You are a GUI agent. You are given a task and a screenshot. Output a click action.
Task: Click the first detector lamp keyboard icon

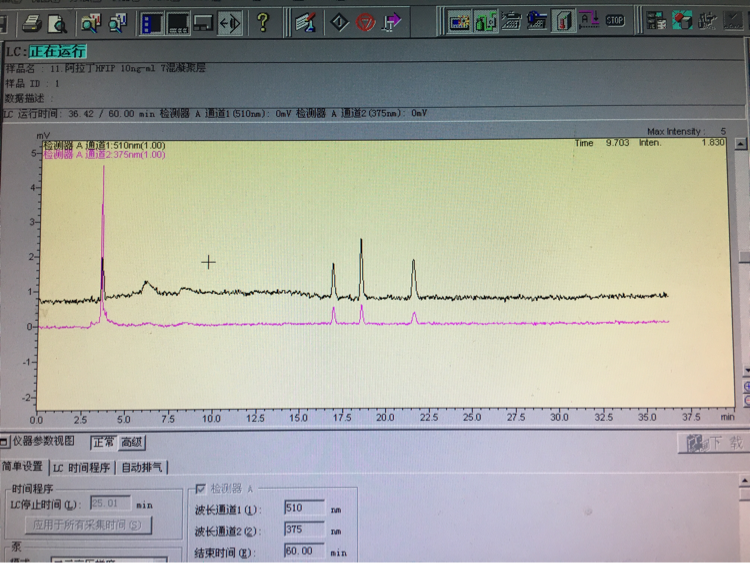(x=511, y=21)
